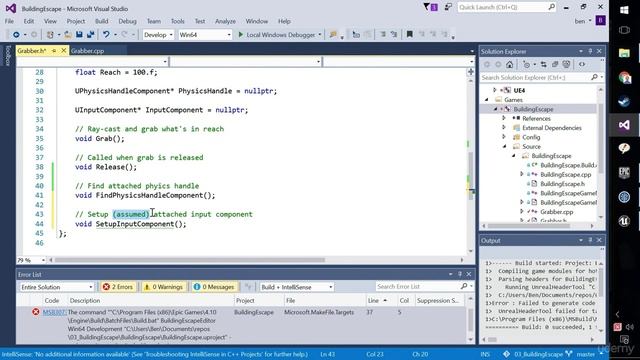The height and width of the screenshot is (360, 640).
Task: Open the Unreal Engine taskbar icon
Action: coord(624,221)
